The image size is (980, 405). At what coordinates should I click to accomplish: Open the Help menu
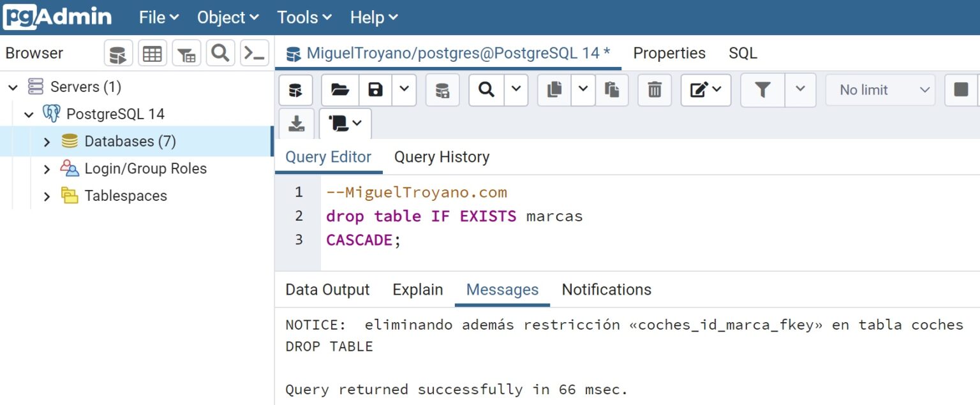[x=374, y=18]
